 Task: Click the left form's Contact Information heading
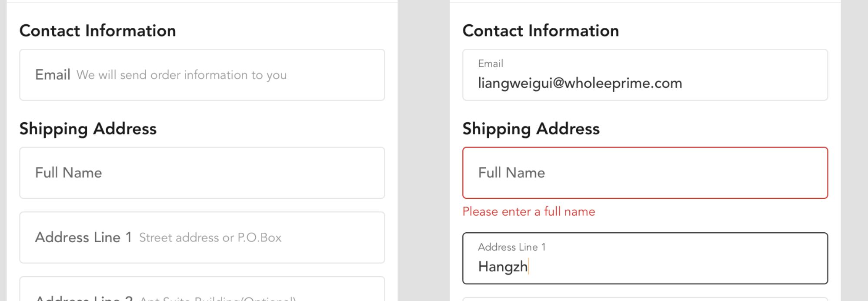point(98,31)
